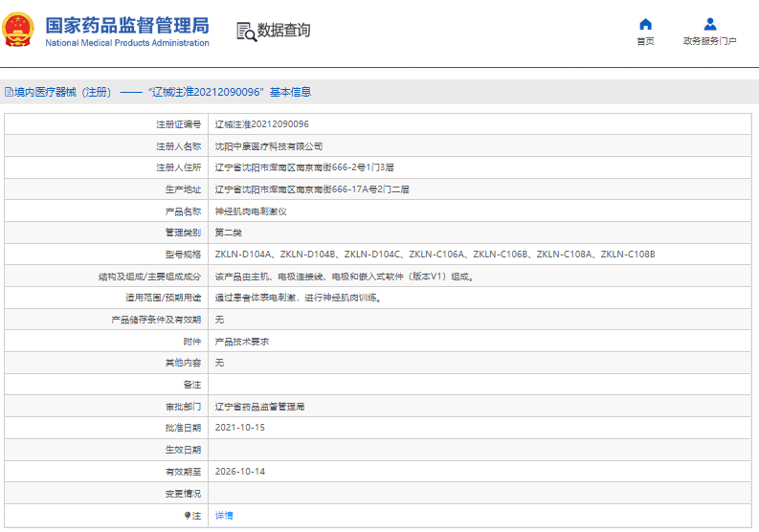Click the 审批部门 label
759x532 pixels.
pyautogui.click(x=183, y=407)
